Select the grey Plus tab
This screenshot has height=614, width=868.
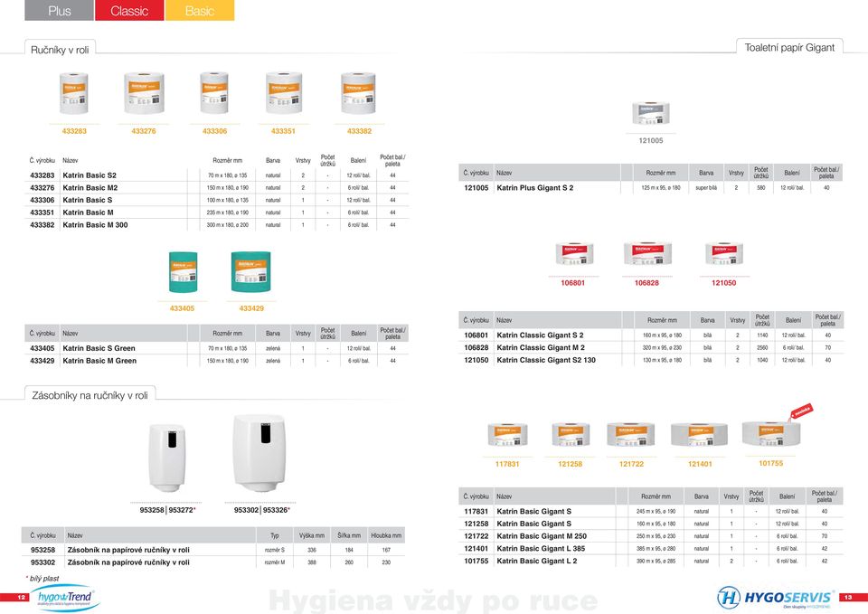coord(60,10)
